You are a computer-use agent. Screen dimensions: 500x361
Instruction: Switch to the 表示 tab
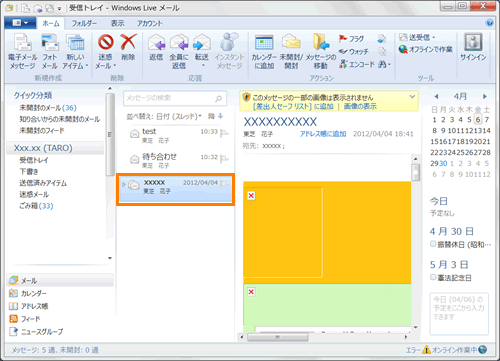pos(118,23)
